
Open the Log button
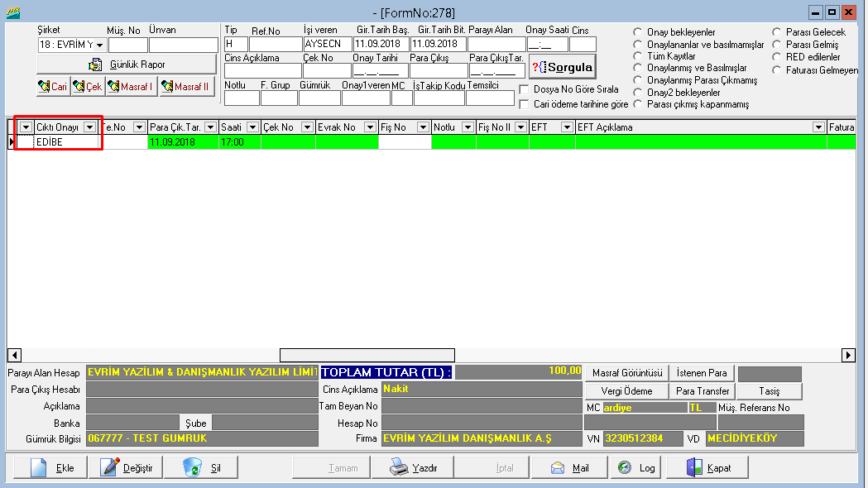[x=636, y=467]
